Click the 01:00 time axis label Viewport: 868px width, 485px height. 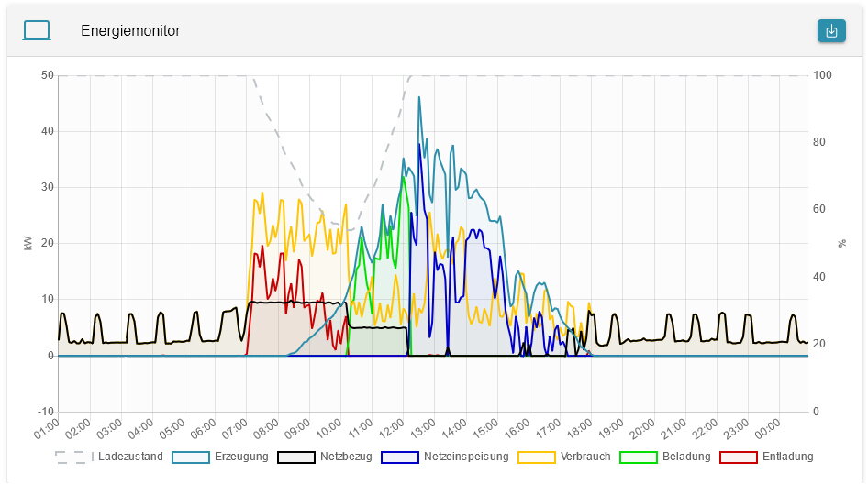pyautogui.click(x=47, y=428)
